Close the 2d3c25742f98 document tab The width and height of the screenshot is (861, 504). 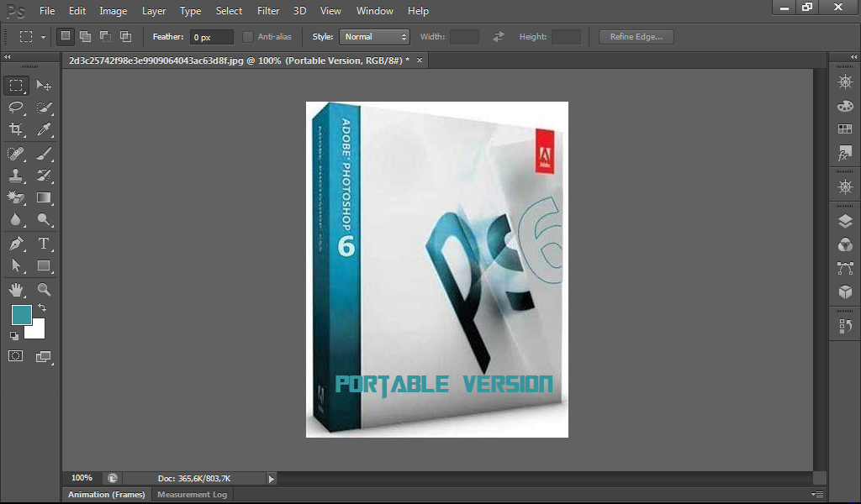coord(420,60)
